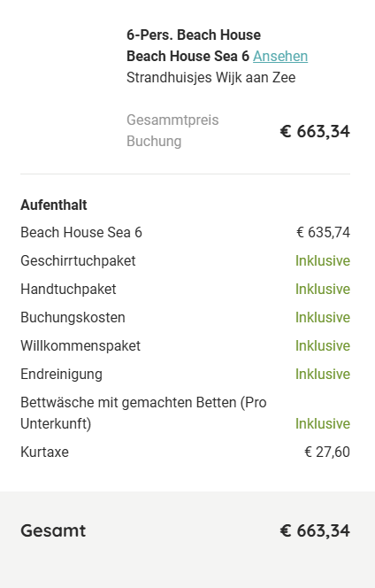Click Inklusive next to Buchungskosten
The height and width of the screenshot is (588, 375).
[323, 318]
